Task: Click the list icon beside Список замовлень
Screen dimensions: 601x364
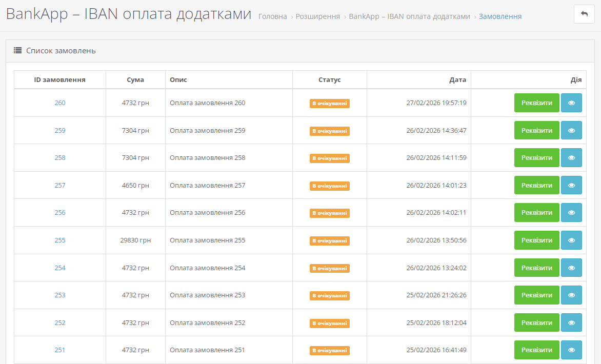Action: pyautogui.click(x=17, y=51)
